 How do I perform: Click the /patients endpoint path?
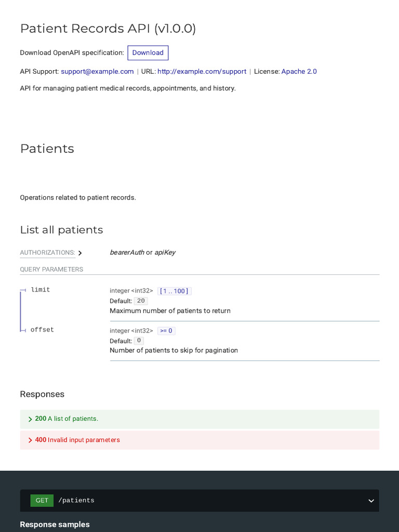[76, 501]
